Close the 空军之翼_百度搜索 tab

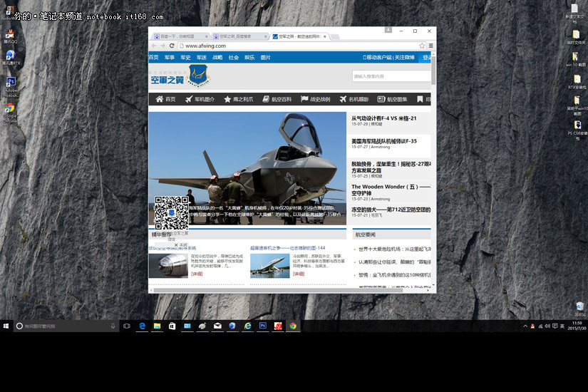[x=266, y=36]
